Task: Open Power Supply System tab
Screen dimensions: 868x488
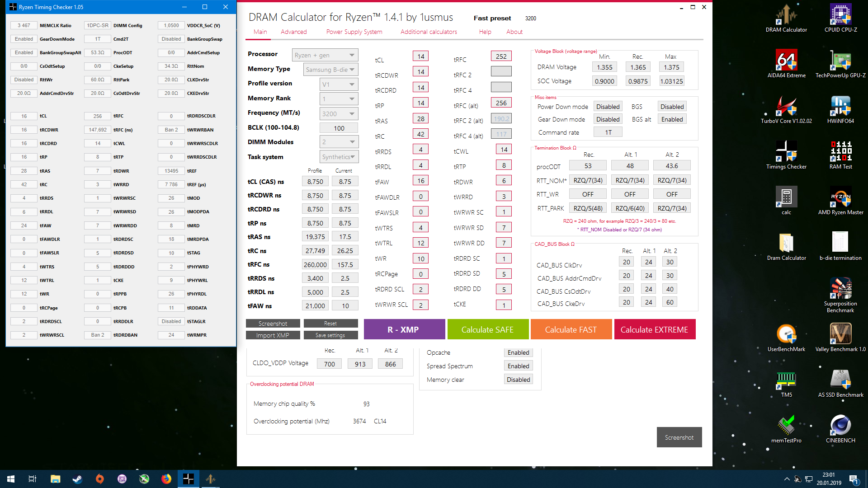Action: (354, 32)
